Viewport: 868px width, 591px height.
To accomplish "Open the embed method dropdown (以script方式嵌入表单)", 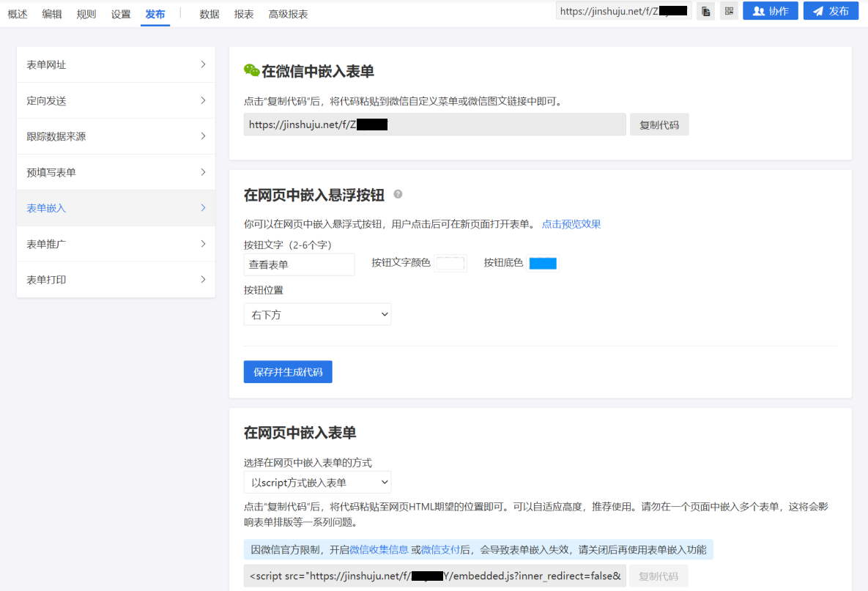I will click(x=317, y=483).
